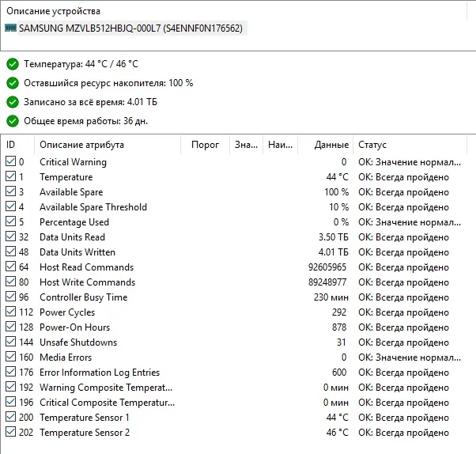Screen dimensions: 476x454
Task: Click the 878 Power-On Hours value
Action: click(339, 327)
